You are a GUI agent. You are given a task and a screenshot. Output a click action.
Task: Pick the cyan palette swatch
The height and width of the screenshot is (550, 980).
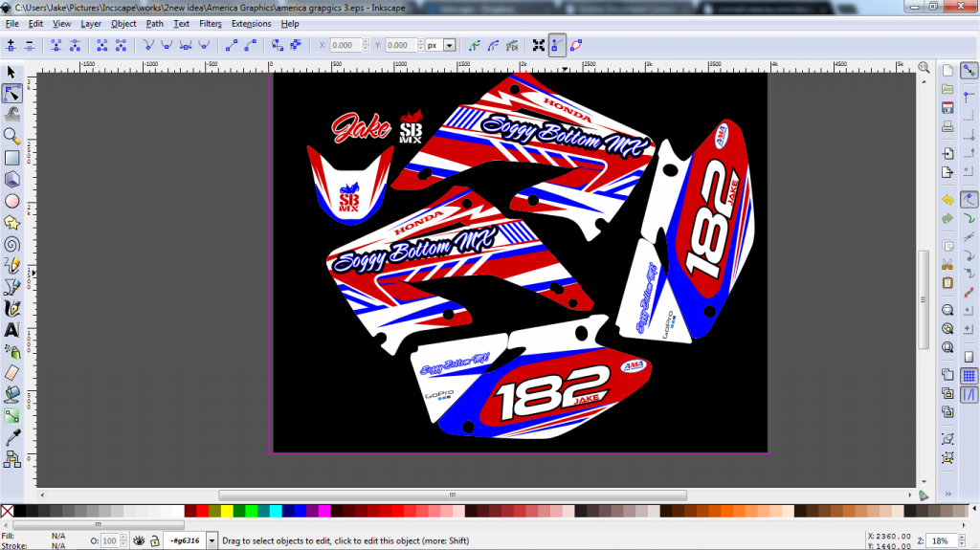click(276, 511)
